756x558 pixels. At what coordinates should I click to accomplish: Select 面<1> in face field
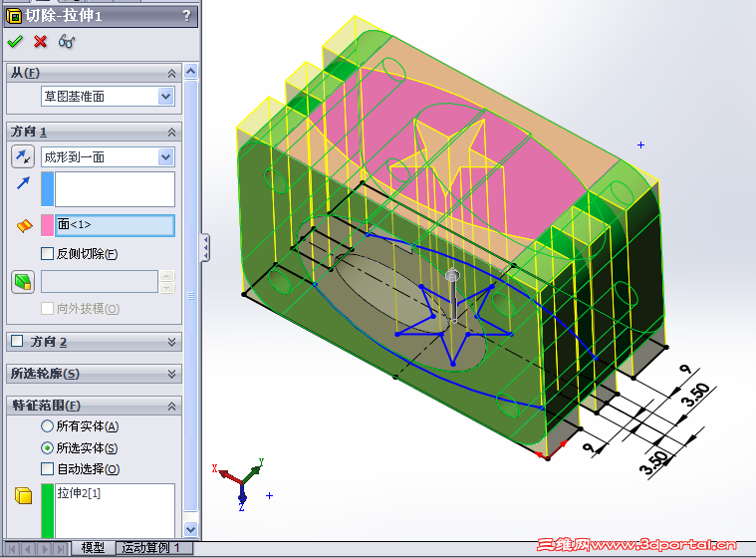click(115, 225)
